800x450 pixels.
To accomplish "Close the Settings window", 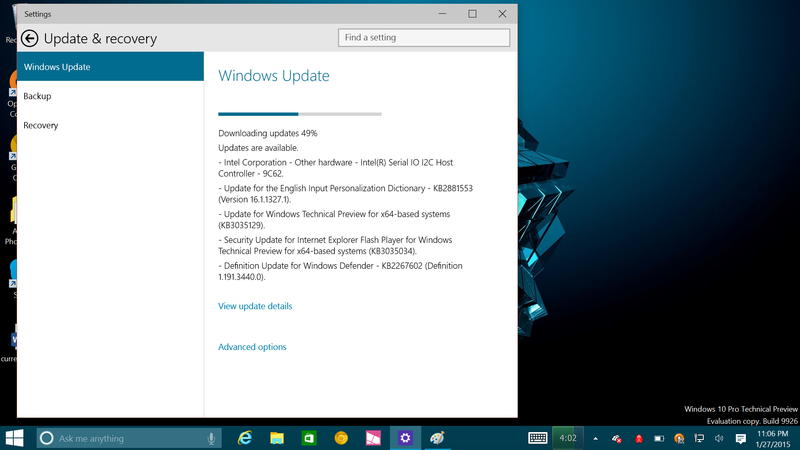I will click(503, 14).
